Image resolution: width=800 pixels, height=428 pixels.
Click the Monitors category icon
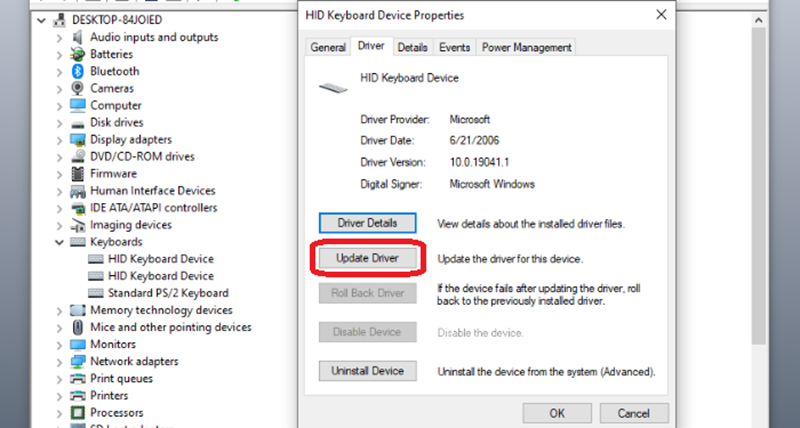77,344
